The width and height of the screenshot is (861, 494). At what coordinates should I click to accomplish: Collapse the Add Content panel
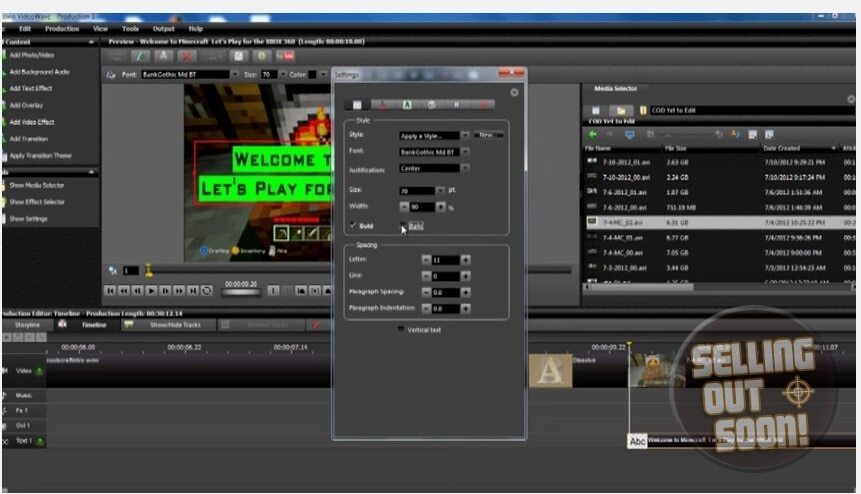point(91,42)
